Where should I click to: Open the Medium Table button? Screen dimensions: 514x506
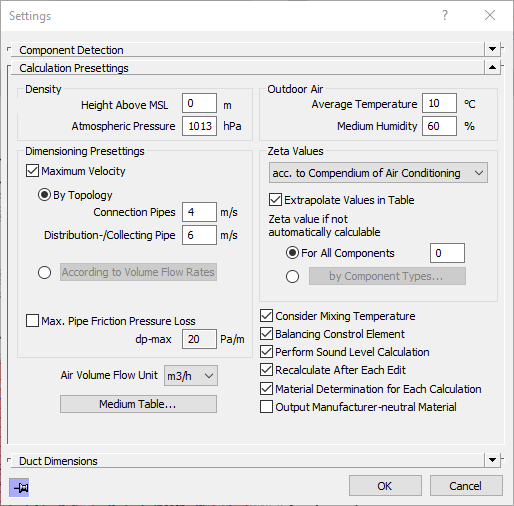coord(138,404)
